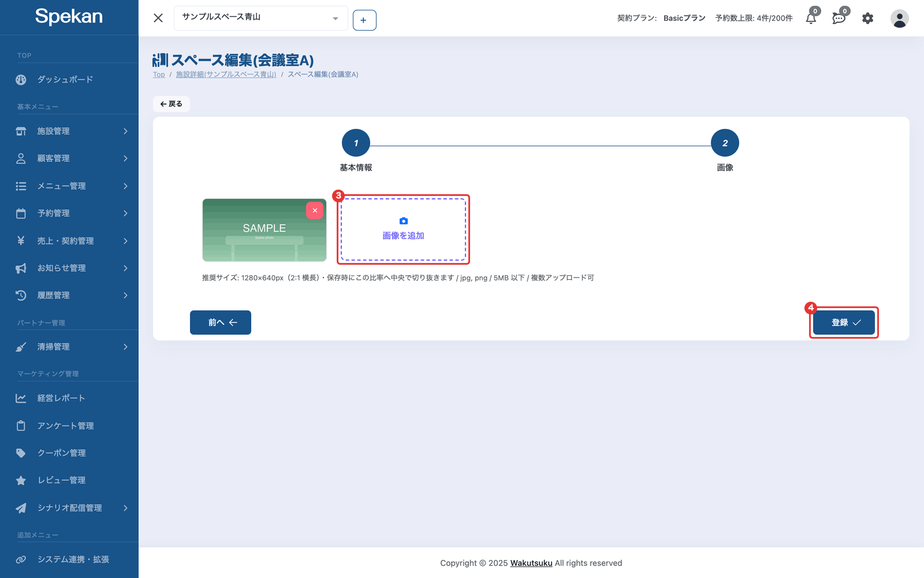Click the 戻る back button

coord(172,104)
